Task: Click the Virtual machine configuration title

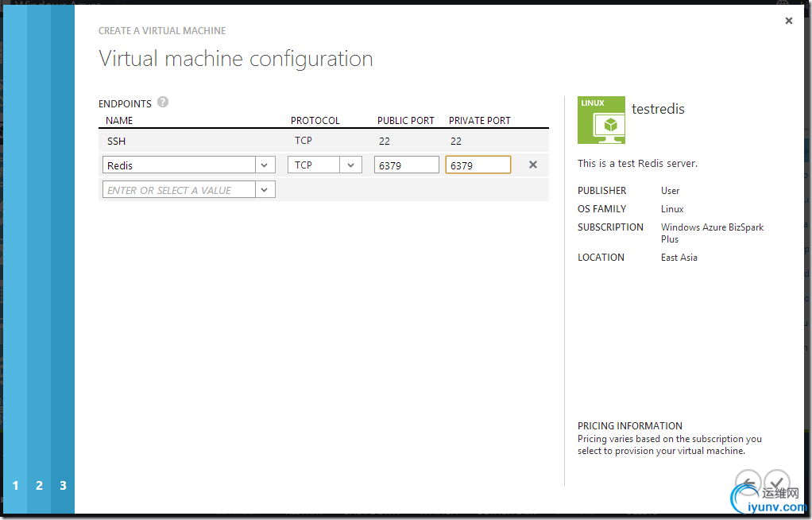Action: pyautogui.click(x=236, y=59)
